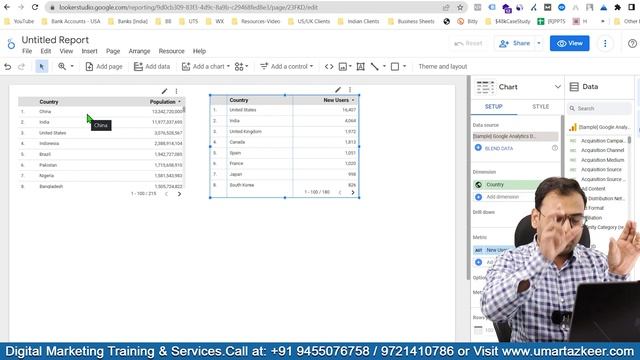The image size is (640, 360).
Task: Click the zoom magnifier tool
Action: 62,66
